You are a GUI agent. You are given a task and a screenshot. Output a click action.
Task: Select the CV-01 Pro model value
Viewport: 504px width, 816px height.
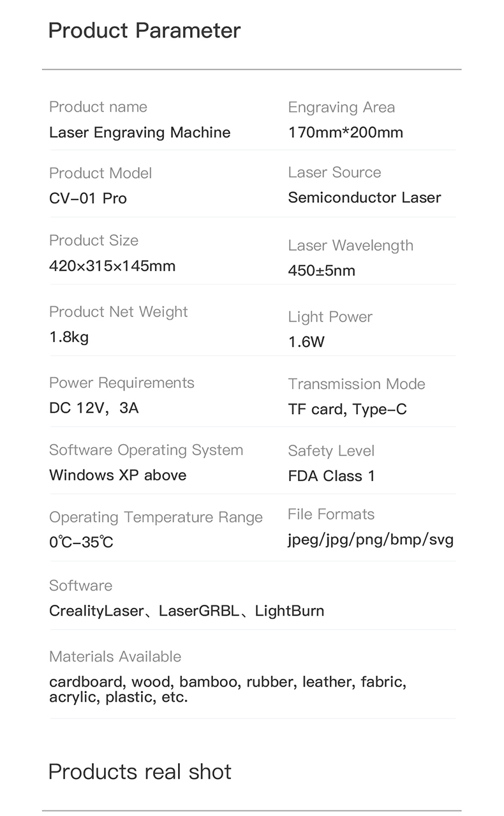pos(88,198)
